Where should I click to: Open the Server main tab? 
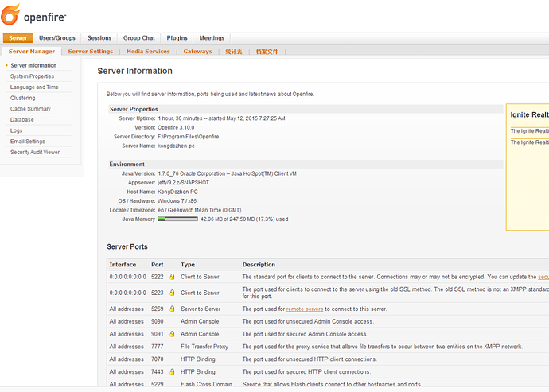pyautogui.click(x=18, y=38)
